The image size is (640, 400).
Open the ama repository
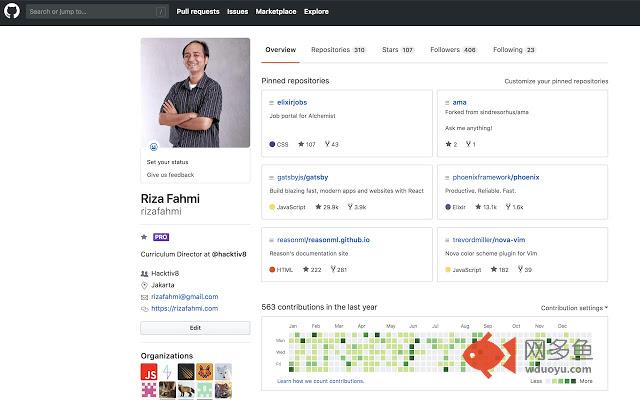click(x=459, y=102)
